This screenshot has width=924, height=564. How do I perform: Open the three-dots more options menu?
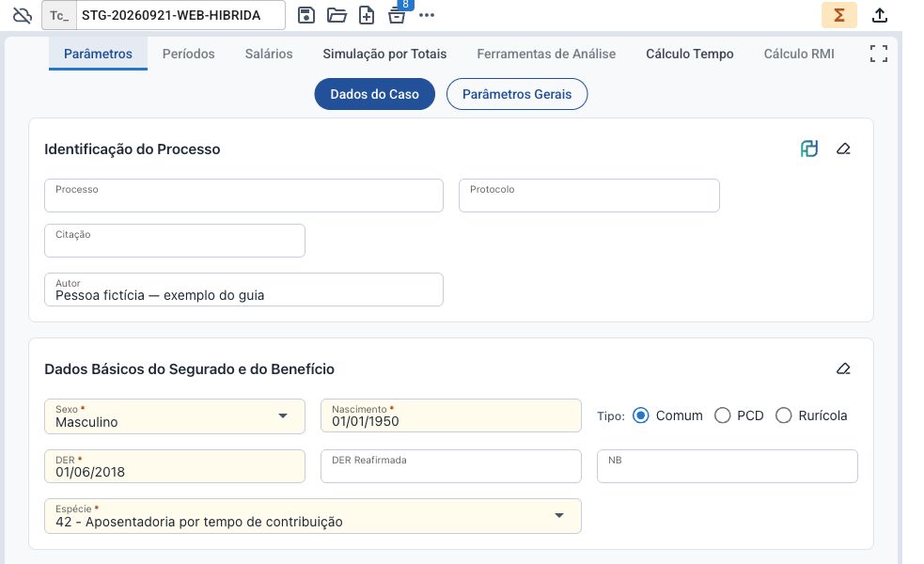[x=427, y=15]
